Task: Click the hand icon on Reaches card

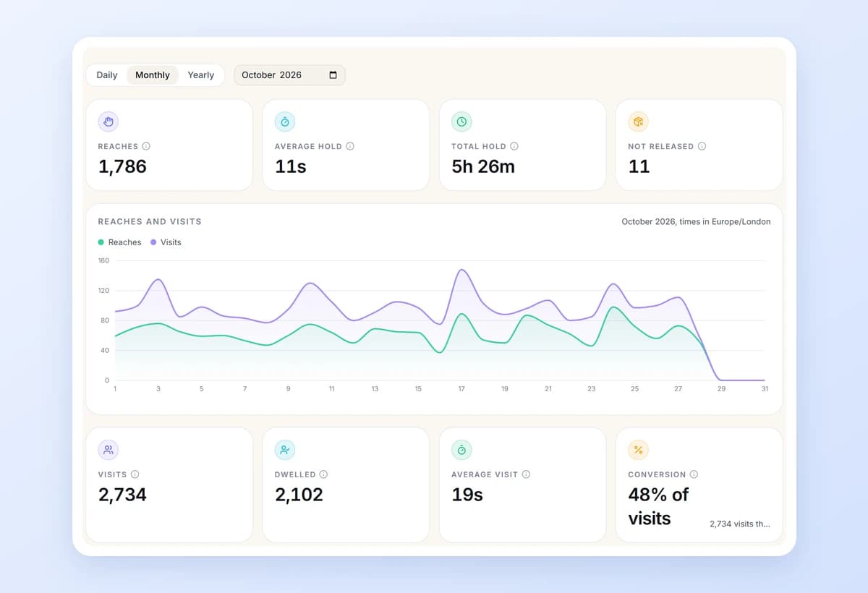Action: (109, 121)
